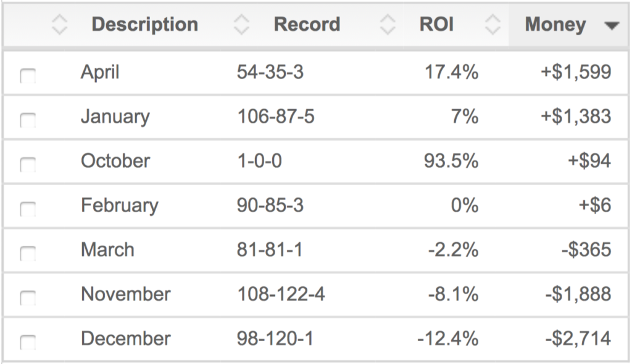The height and width of the screenshot is (364, 632).
Task: Open the April description entry
Action: [100, 73]
